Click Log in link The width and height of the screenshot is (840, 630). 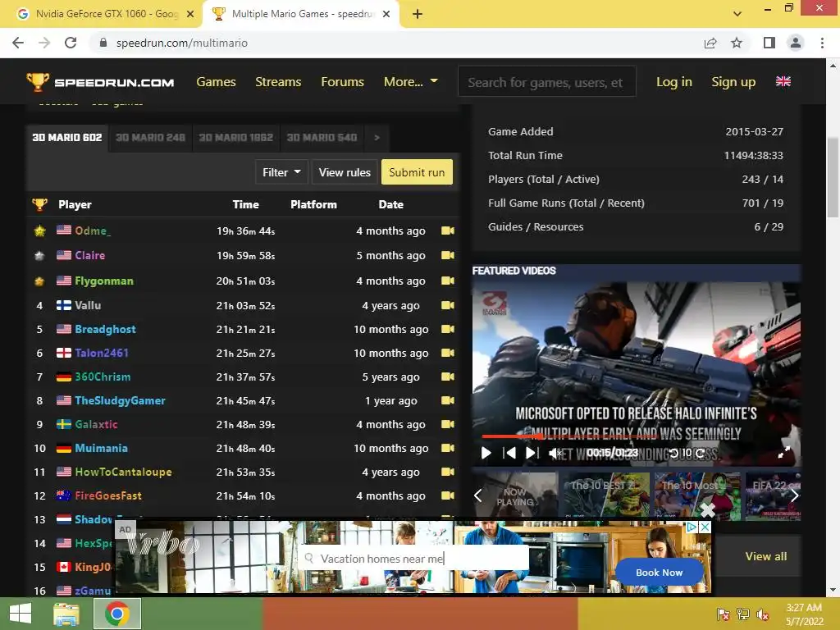tap(674, 82)
